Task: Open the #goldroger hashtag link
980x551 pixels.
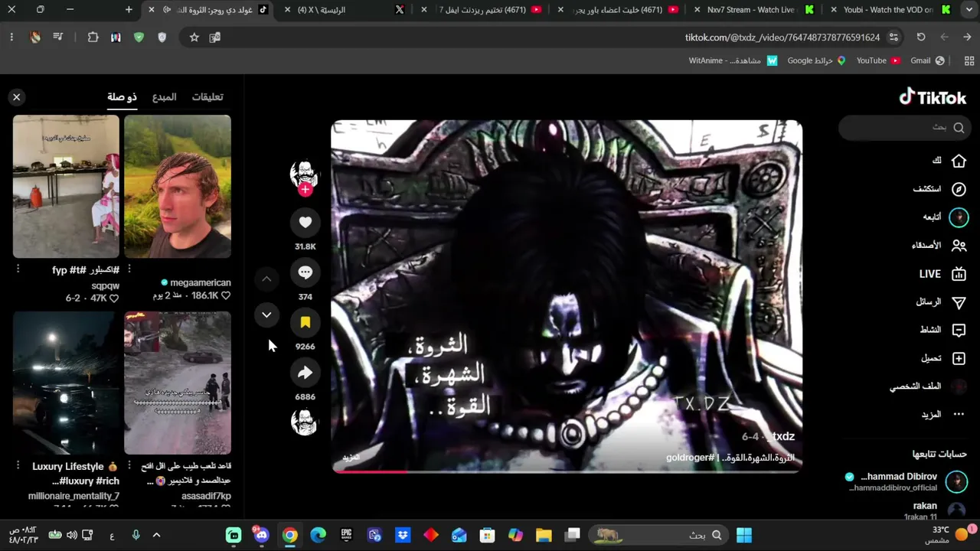Action: coord(690,458)
